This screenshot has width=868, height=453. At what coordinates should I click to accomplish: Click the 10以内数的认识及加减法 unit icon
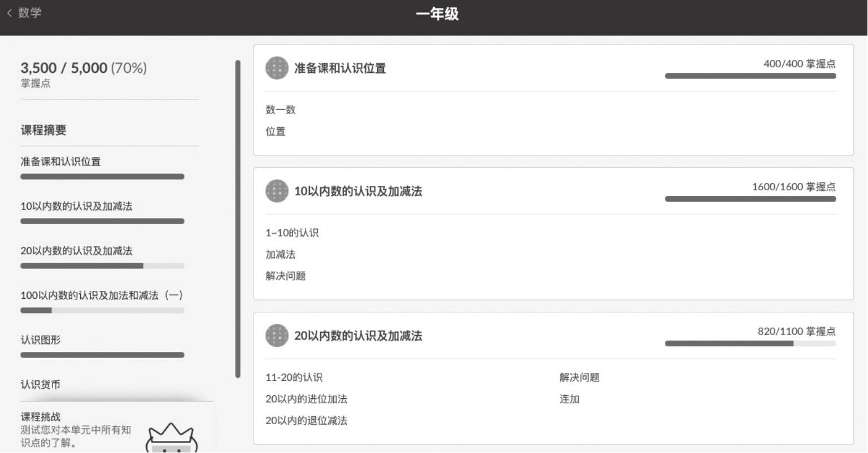(277, 191)
